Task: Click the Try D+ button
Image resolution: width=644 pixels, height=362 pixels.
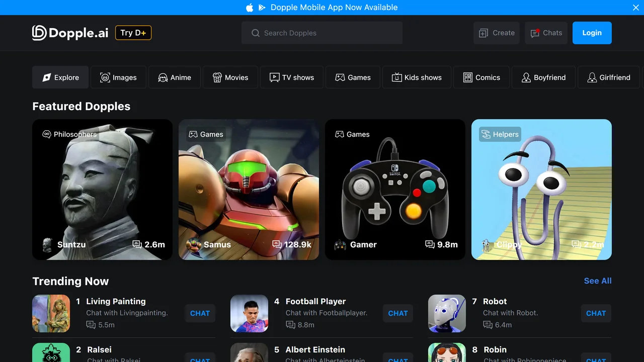Action: [x=133, y=33]
